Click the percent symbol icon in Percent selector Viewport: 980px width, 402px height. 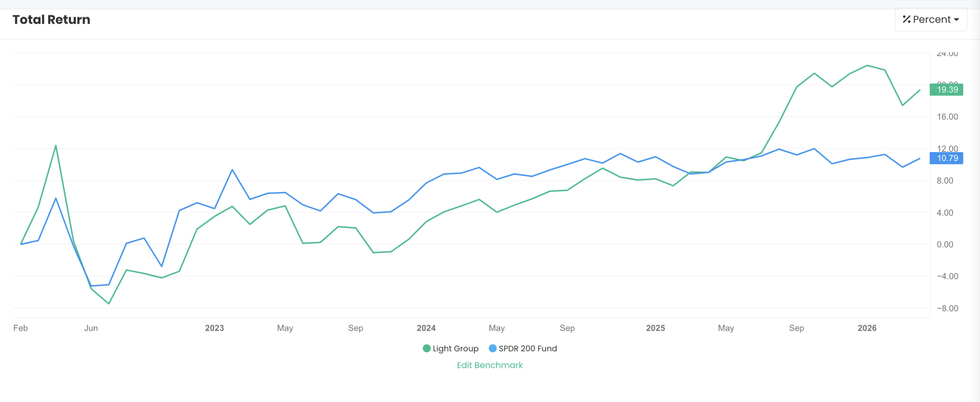click(906, 19)
